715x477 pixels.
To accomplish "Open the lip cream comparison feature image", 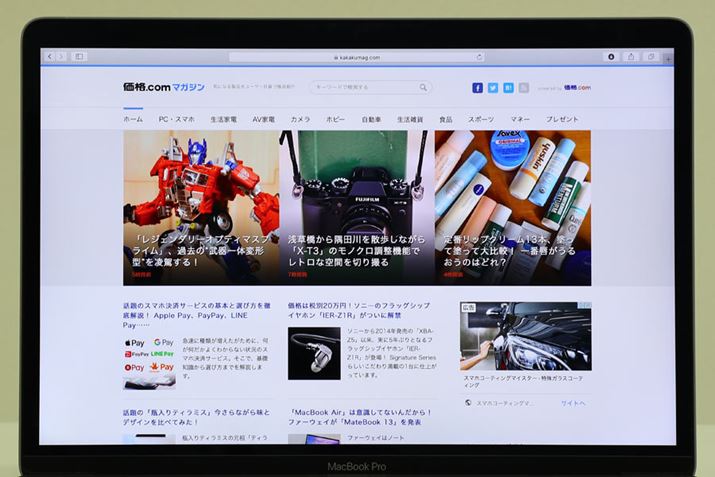I will click(x=513, y=208).
